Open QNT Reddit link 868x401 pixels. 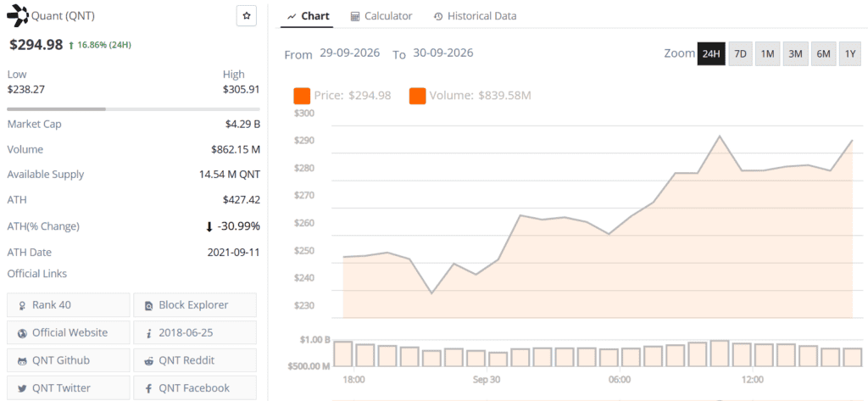[x=195, y=360]
